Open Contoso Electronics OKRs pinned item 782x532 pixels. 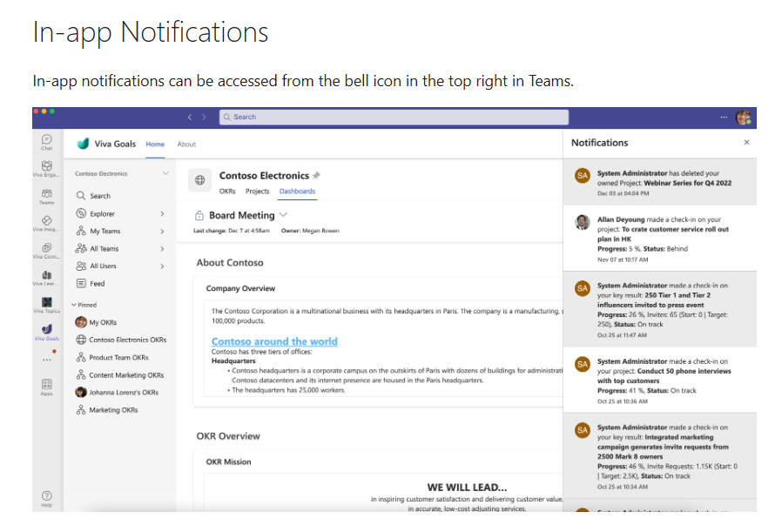(121, 340)
